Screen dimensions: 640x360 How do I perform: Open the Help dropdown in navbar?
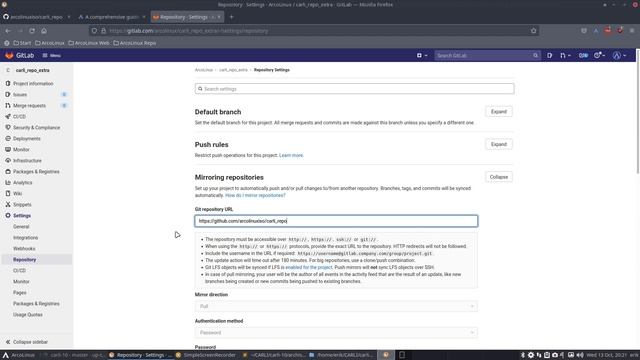pos(599,56)
